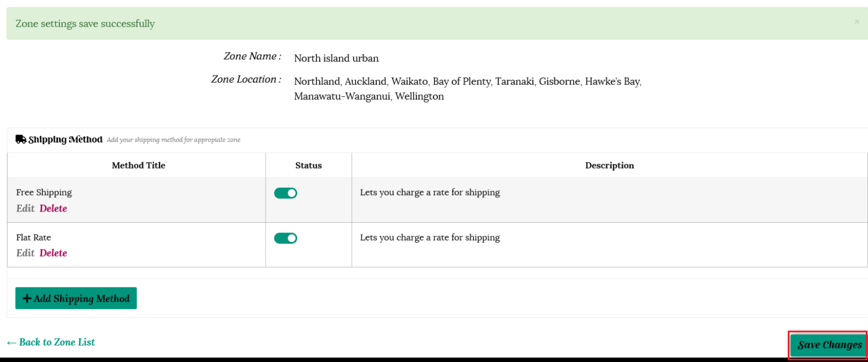Image resolution: width=868 pixels, height=362 pixels.
Task: Edit the Free Shipping method
Action: point(25,208)
